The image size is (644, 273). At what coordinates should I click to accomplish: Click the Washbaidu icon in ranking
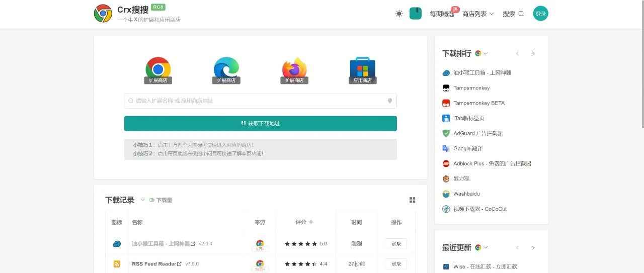point(446,194)
